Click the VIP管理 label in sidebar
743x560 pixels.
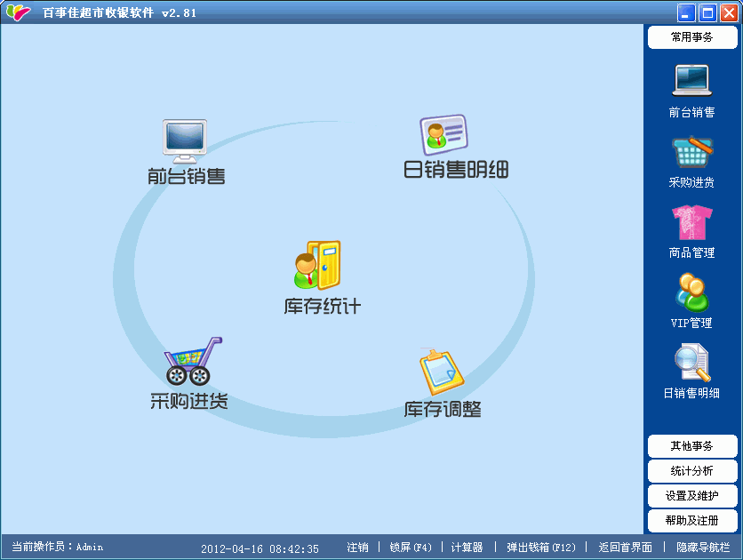coord(691,324)
